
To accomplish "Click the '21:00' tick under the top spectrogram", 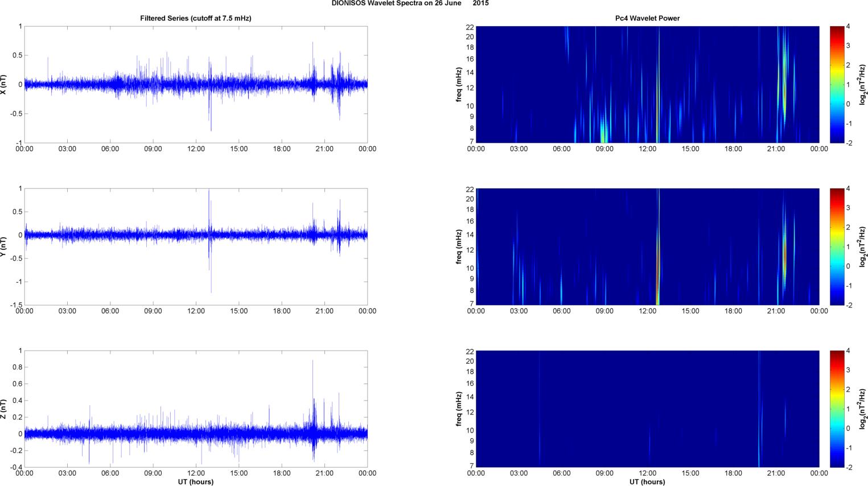I will point(776,149).
